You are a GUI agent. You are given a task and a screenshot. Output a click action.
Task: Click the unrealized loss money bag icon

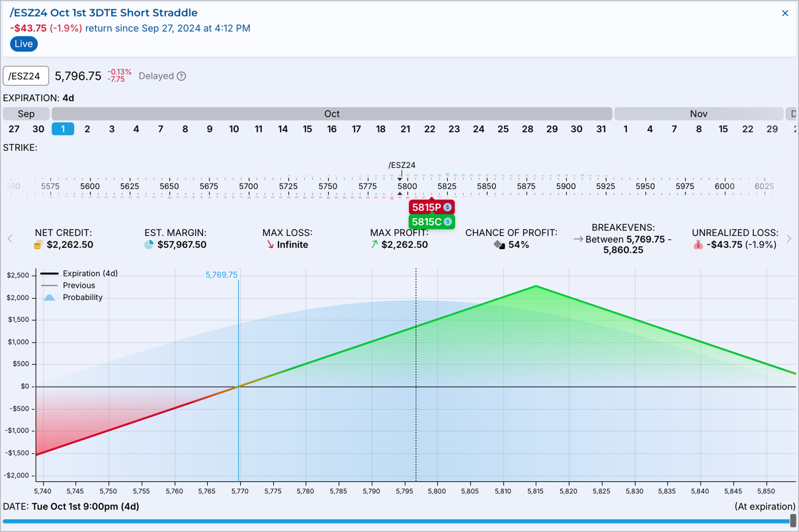pyautogui.click(x=698, y=245)
